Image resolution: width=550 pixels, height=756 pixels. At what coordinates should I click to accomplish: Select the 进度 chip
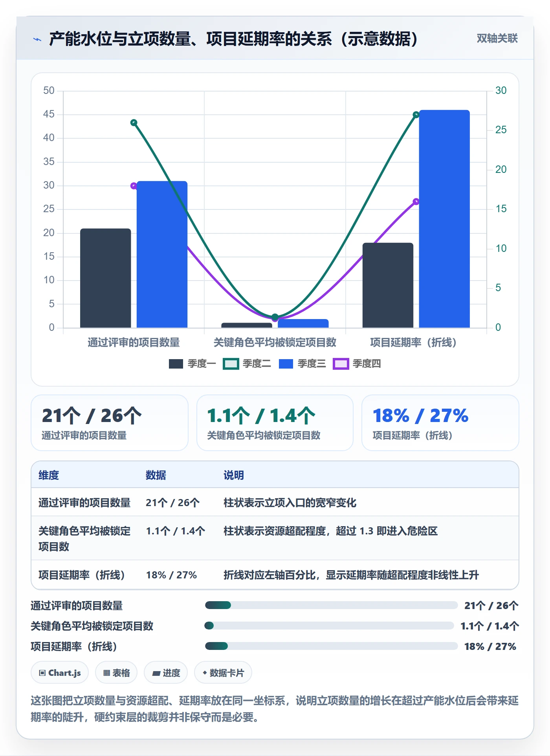(166, 673)
